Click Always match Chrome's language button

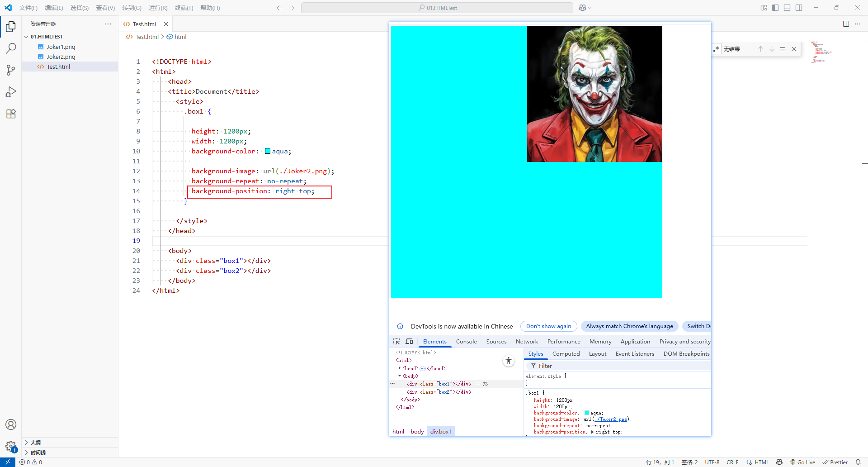pos(629,326)
